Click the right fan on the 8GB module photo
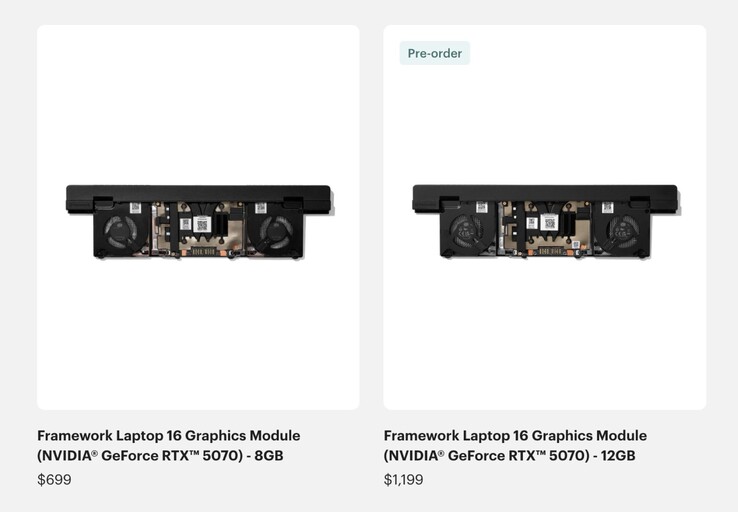 [276, 232]
